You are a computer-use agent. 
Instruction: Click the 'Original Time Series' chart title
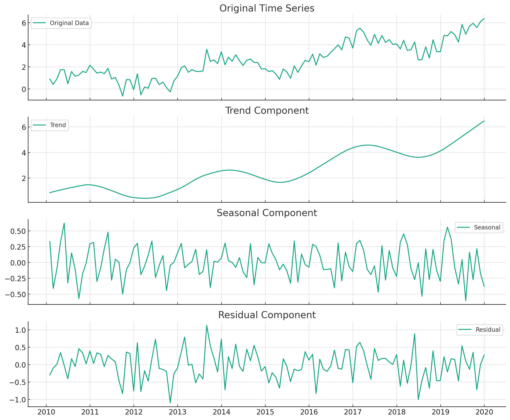[x=267, y=8]
